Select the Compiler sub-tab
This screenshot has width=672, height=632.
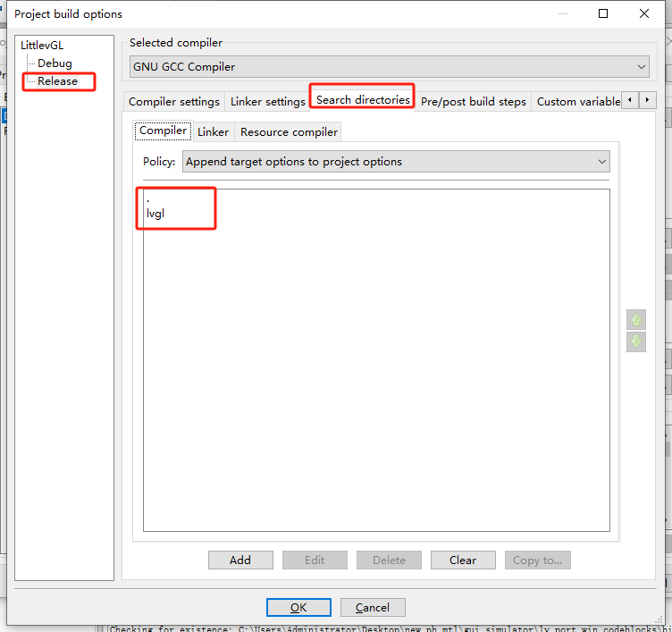point(163,131)
